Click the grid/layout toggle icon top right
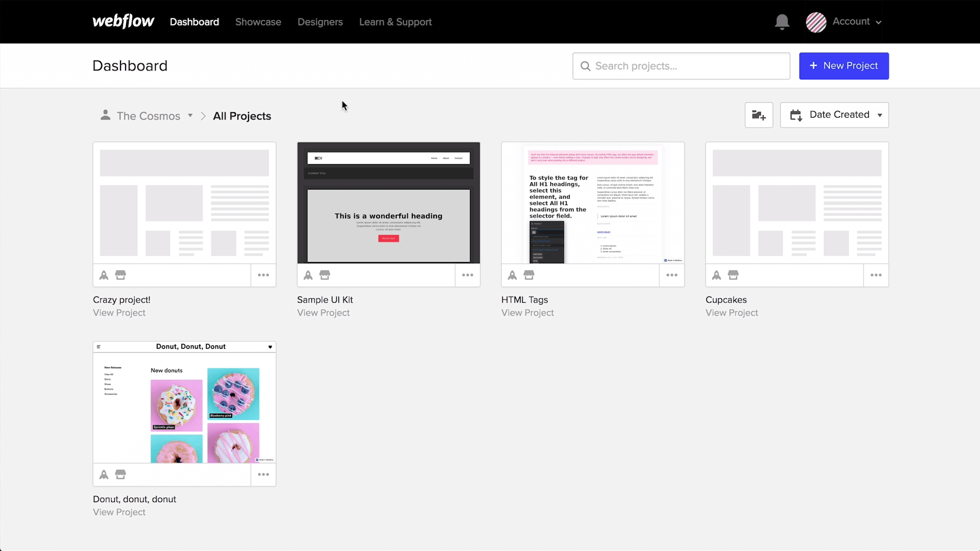 coord(758,114)
